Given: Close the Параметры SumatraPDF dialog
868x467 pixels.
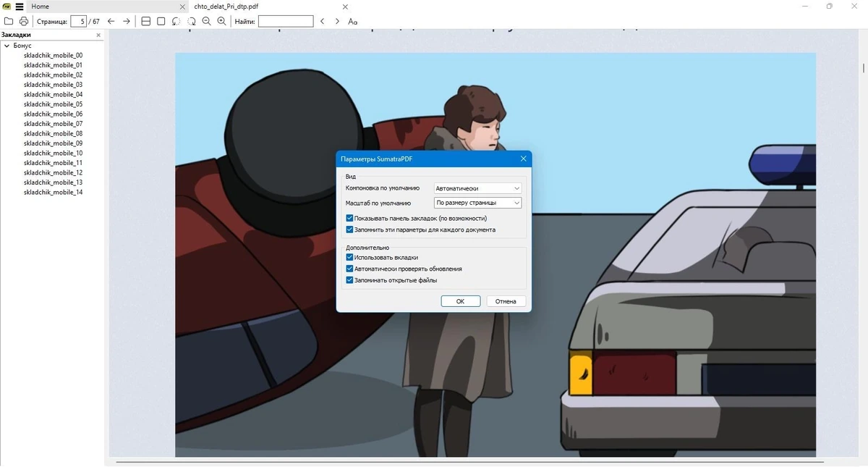Looking at the screenshot, I should tap(523, 159).
